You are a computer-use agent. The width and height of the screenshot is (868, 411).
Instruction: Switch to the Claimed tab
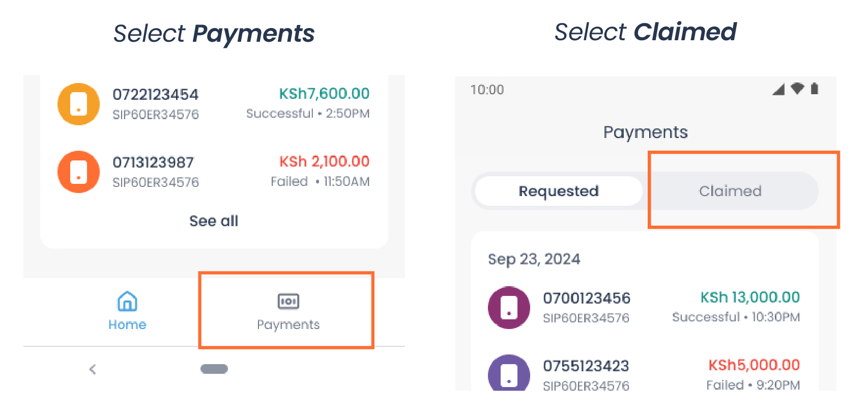point(731,191)
